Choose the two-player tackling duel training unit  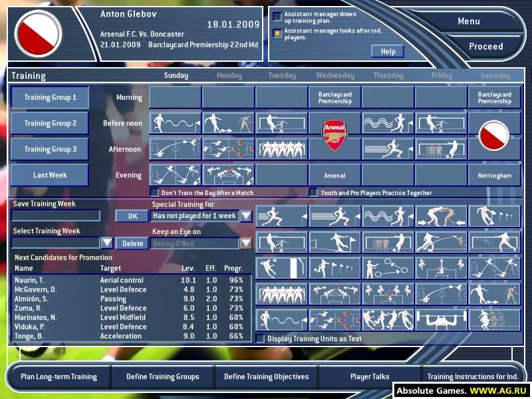tap(442, 217)
